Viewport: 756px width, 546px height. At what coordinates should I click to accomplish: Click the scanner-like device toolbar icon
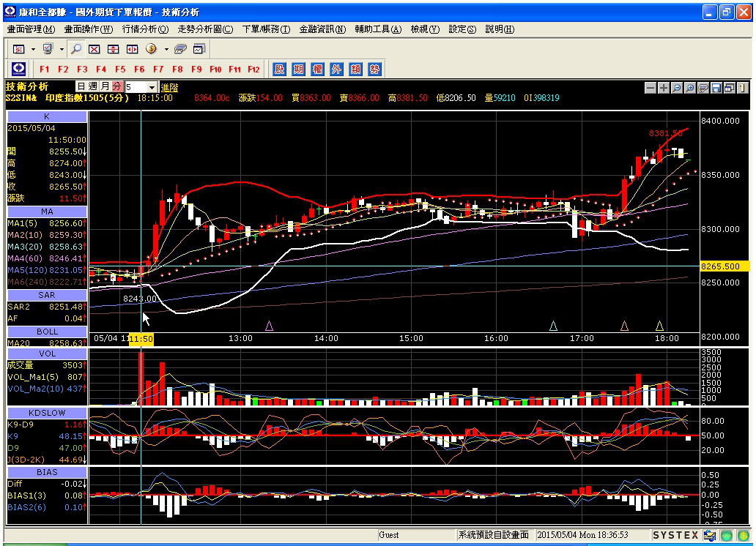click(x=180, y=49)
